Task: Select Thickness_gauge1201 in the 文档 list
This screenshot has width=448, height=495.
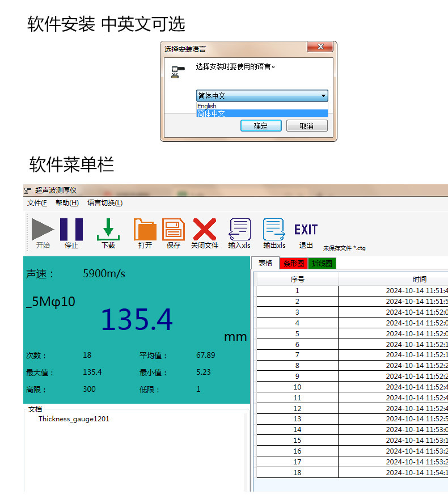Action: [74, 419]
